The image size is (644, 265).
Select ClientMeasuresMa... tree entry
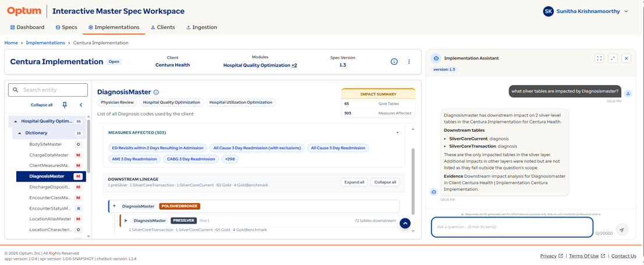tap(49, 165)
